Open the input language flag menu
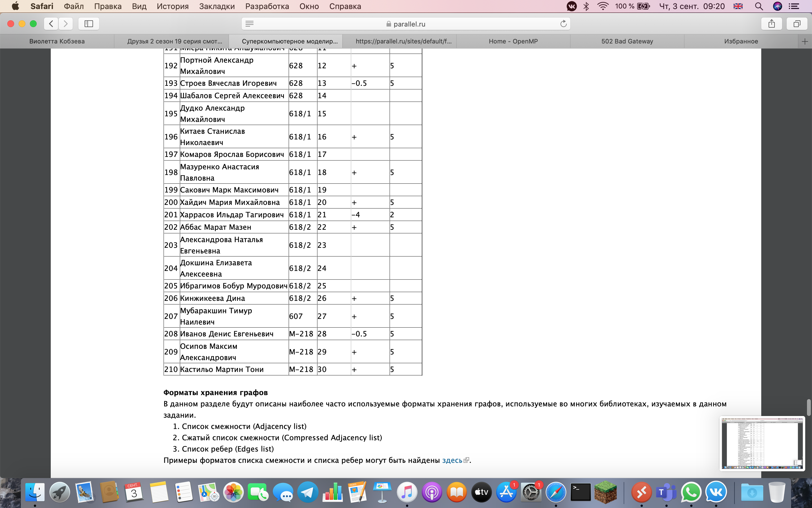The height and width of the screenshot is (508, 812). click(x=738, y=6)
